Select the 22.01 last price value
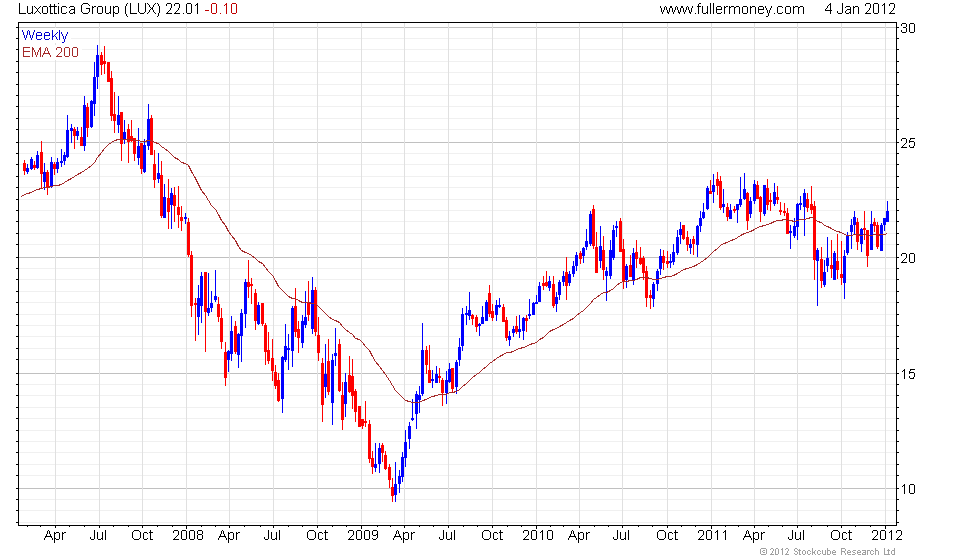 [x=182, y=9]
